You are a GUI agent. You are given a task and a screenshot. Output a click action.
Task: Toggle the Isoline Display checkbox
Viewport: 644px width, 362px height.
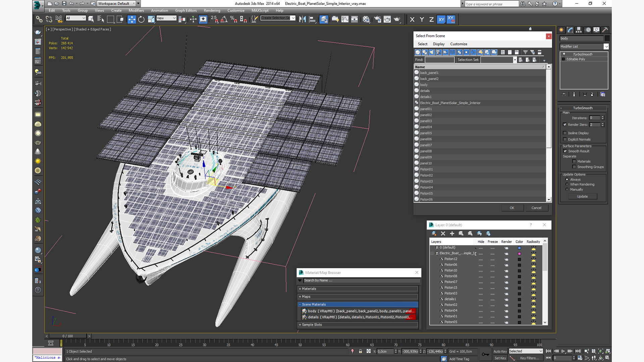[x=565, y=133]
